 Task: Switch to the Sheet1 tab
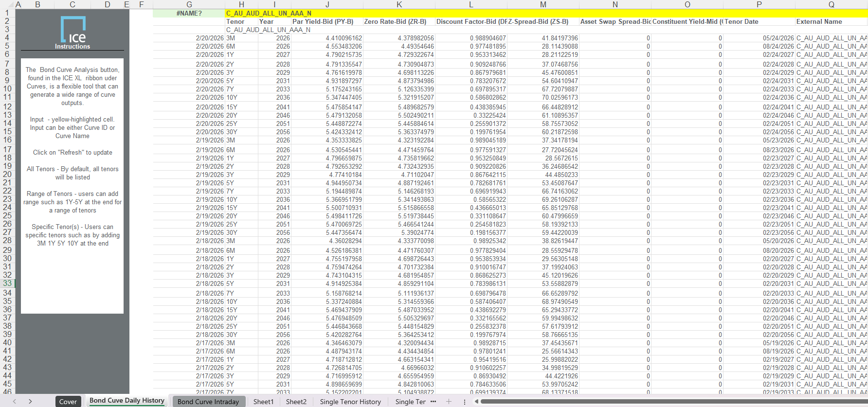[263, 402]
